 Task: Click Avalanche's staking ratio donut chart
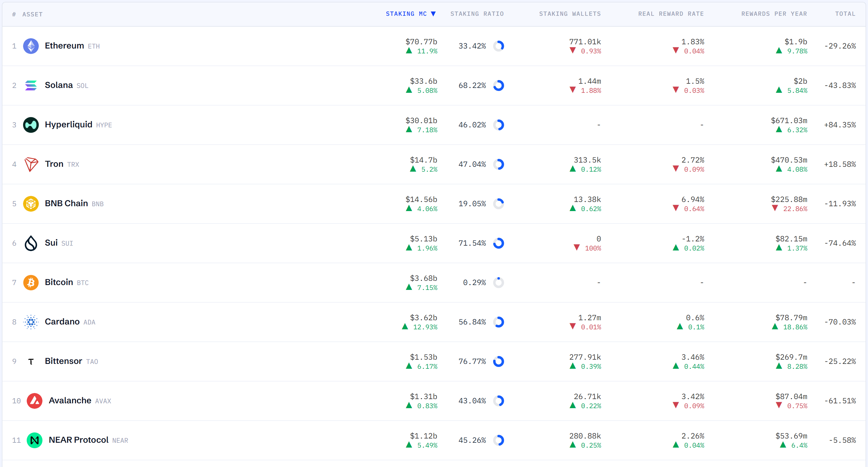[x=498, y=401]
